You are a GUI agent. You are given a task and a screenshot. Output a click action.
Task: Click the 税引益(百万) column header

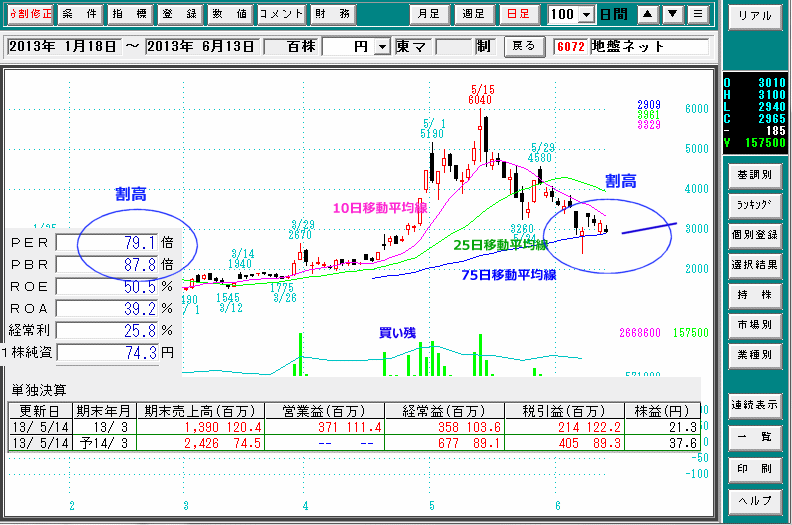[565, 411]
